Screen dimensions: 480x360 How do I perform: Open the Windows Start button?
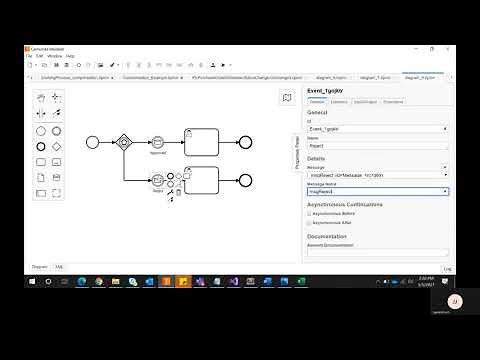coord(32,282)
